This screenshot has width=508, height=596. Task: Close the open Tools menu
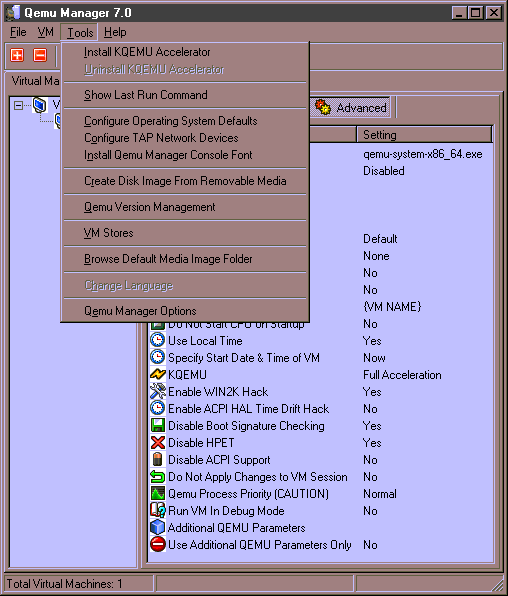point(79,32)
